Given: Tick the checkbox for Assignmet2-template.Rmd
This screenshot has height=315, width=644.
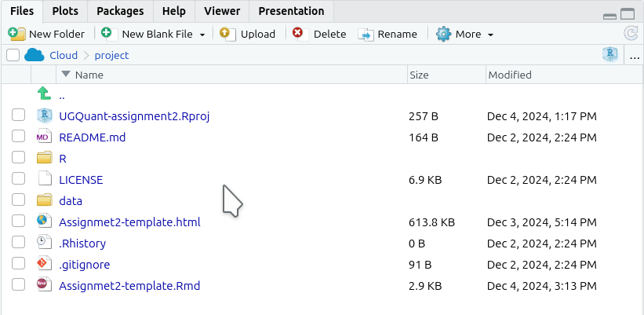Looking at the screenshot, I should 18,284.
